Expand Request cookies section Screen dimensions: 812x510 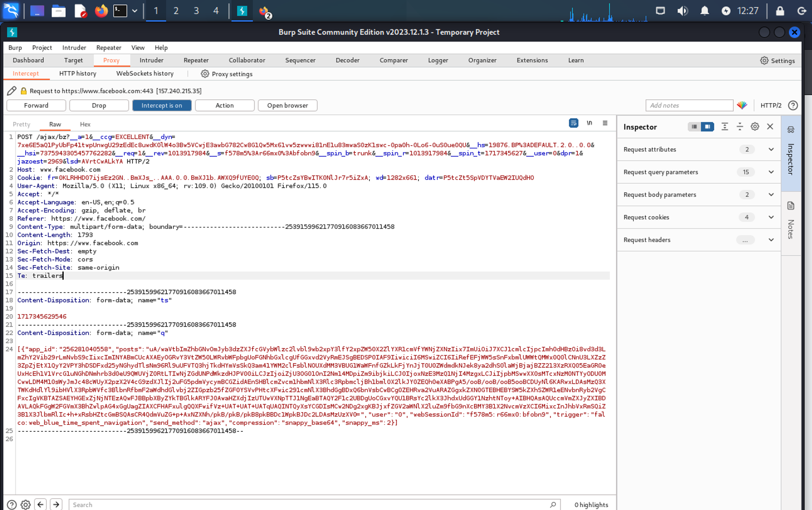coord(699,217)
